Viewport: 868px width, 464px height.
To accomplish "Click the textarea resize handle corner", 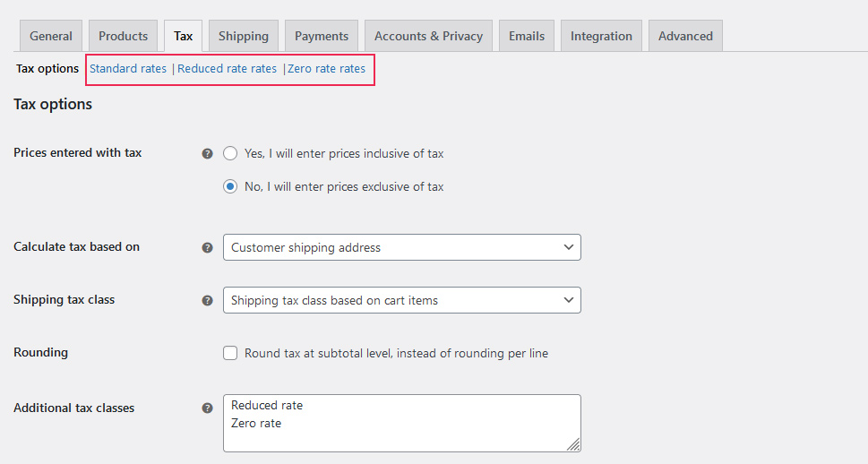I will pyautogui.click(x=573, y=444).
